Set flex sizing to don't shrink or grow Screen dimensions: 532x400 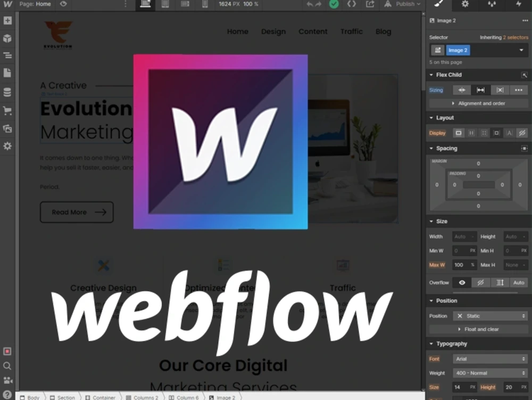[x=500, y=90]
